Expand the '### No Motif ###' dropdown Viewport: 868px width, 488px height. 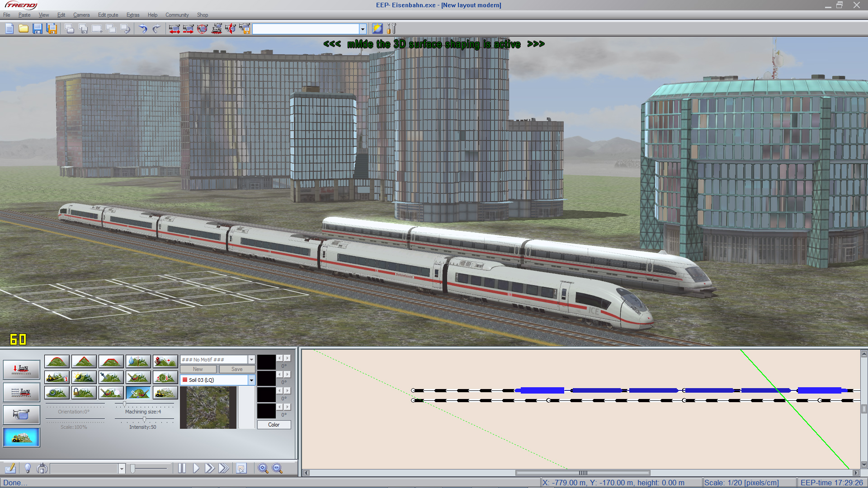(251, 359)
